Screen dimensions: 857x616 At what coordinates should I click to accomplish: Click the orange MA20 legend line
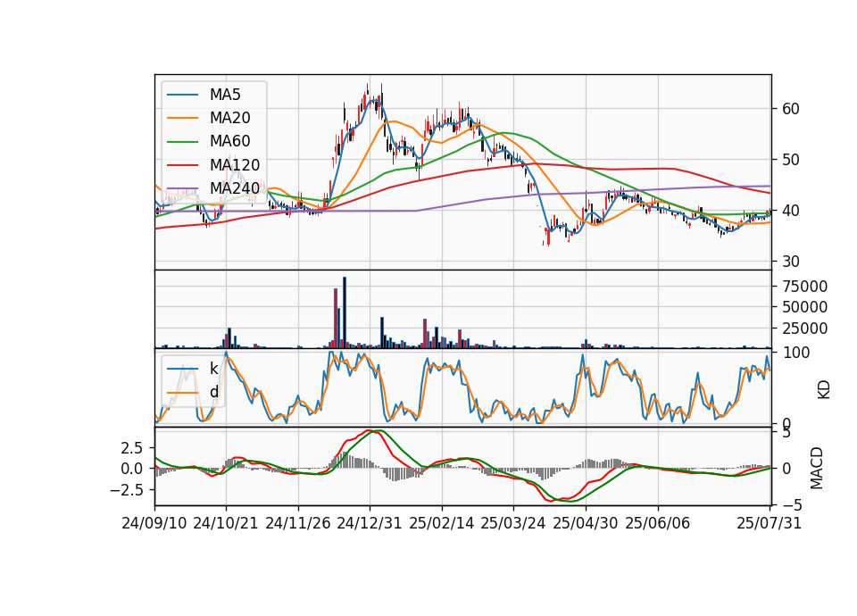coord(182,118)
